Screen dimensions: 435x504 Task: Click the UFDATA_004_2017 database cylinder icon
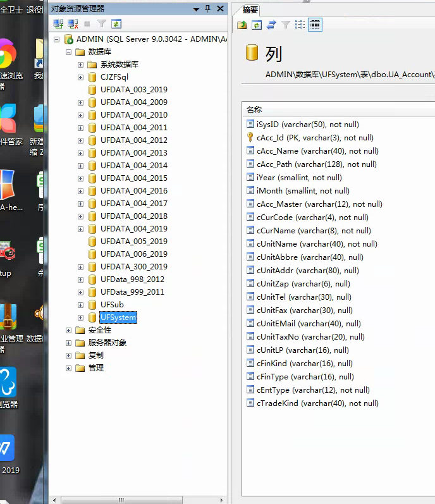tap(92, 204)
